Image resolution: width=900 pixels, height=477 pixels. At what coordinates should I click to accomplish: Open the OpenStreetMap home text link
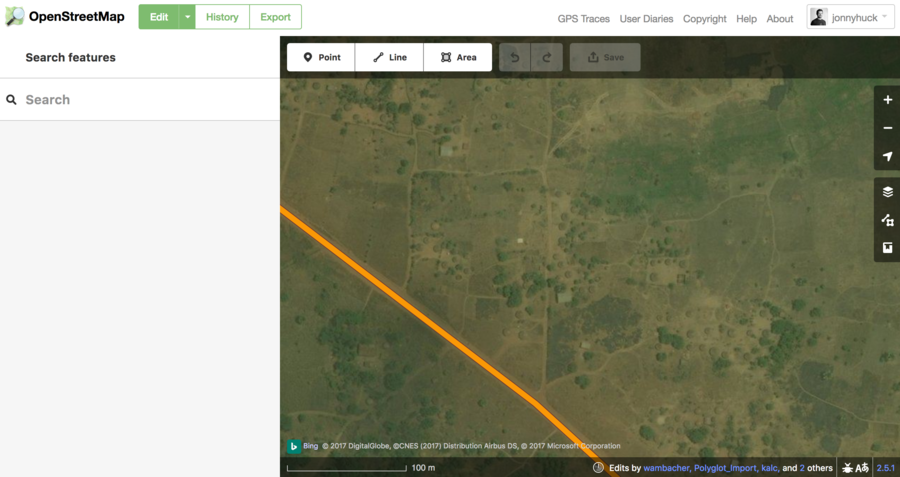point(76,17)
